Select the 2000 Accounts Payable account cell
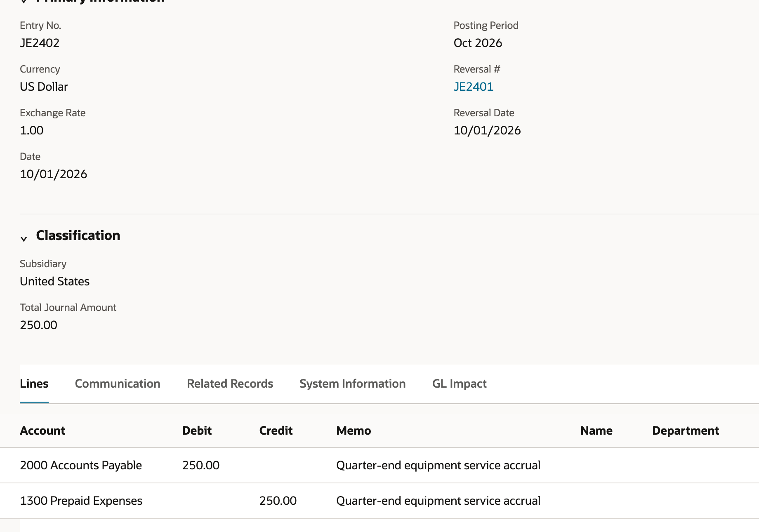This screenshot has height=532, width=759. coord(81,465)
